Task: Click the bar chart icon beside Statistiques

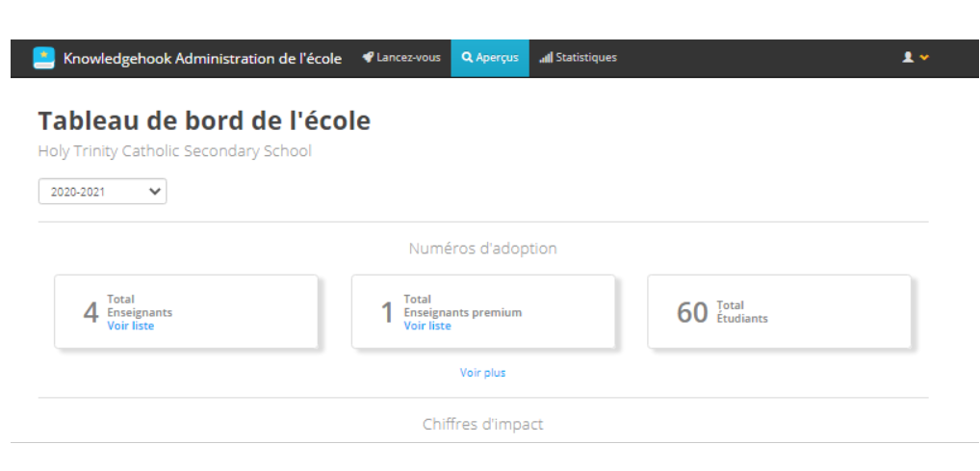Action: coord(546,58)
